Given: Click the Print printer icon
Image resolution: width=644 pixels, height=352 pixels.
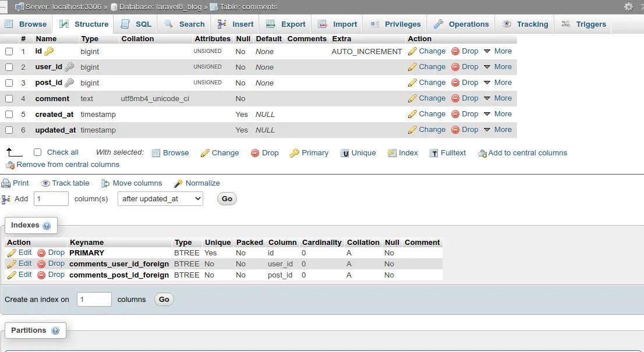Looking at the screenshot, I should (6, 183).
